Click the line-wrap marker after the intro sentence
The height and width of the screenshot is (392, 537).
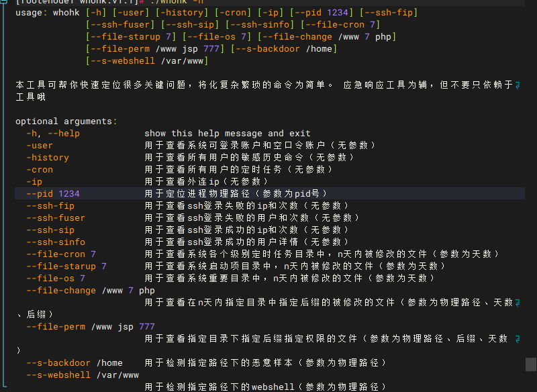[x=517, y=85]
